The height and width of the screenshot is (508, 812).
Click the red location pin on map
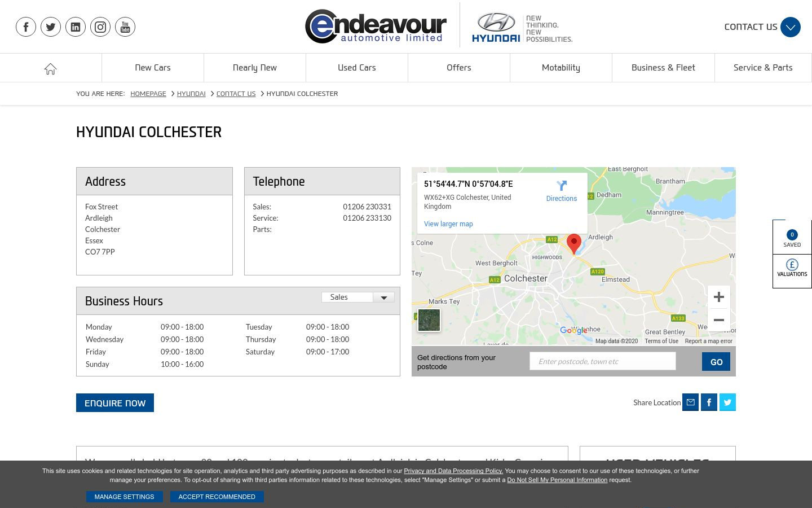click(574, 244)
